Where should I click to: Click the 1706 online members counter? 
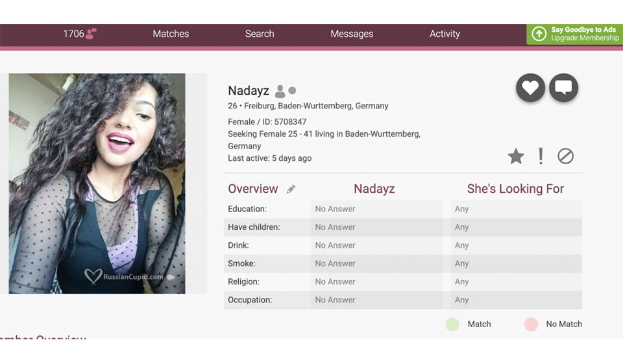[x=73, y=34]
